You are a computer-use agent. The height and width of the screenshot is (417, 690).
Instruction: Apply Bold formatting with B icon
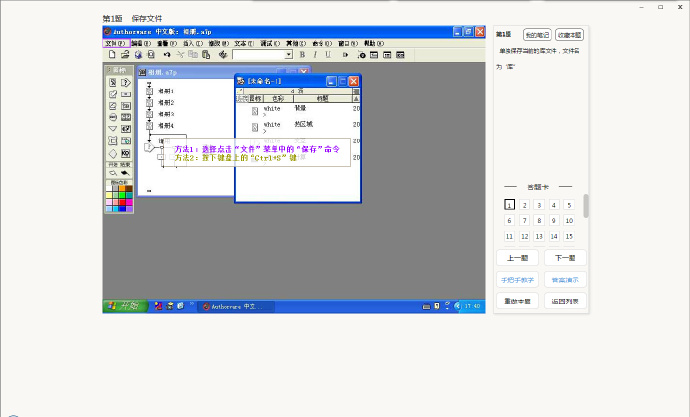(x=302, y=54)
